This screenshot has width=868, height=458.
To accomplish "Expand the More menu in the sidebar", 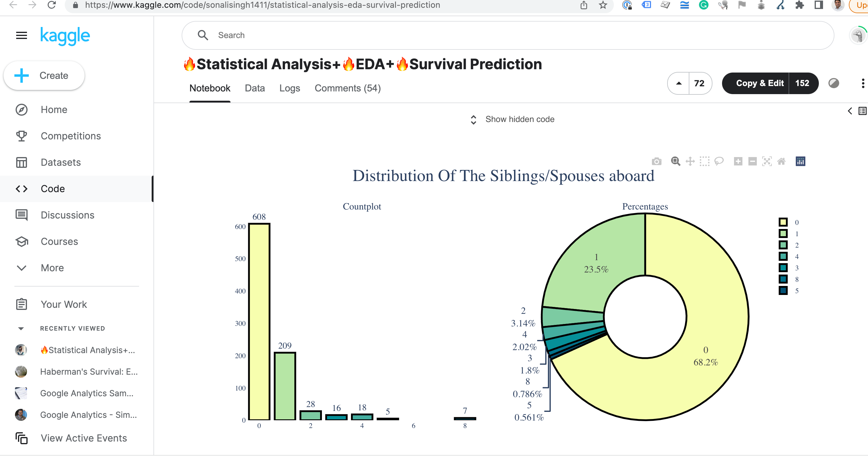I will coord(52,268).
